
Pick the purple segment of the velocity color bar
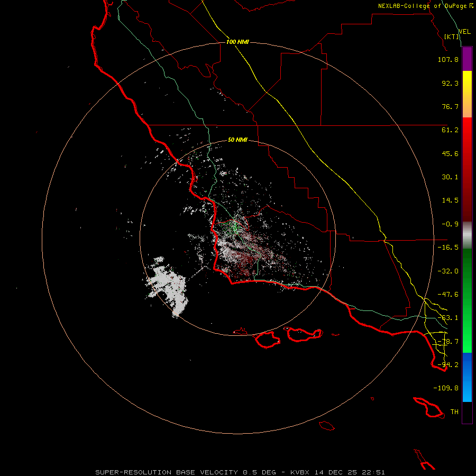(467, 59)
